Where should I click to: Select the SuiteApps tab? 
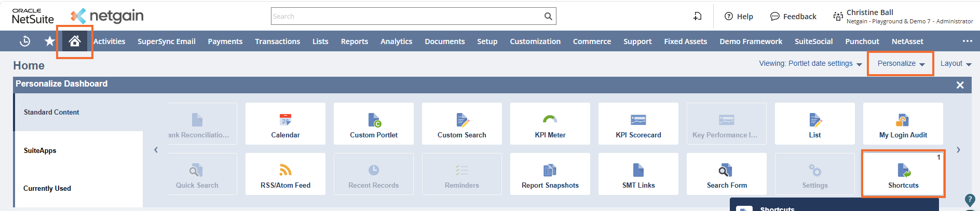point(40,150)
